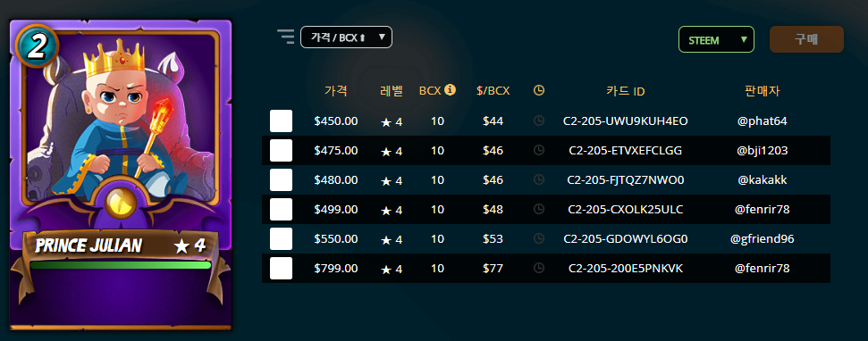This screenshot has height=341, width=868.
Task: Click the clock icon in the @kakakk row
Action: [539, 179]
